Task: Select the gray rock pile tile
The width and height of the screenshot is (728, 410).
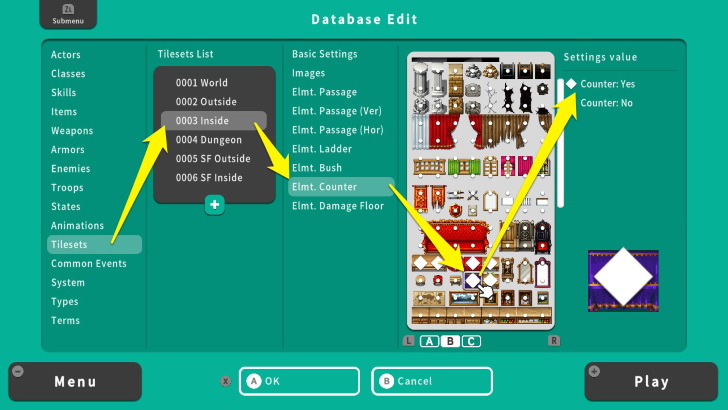Action: (x=474, y=71)
